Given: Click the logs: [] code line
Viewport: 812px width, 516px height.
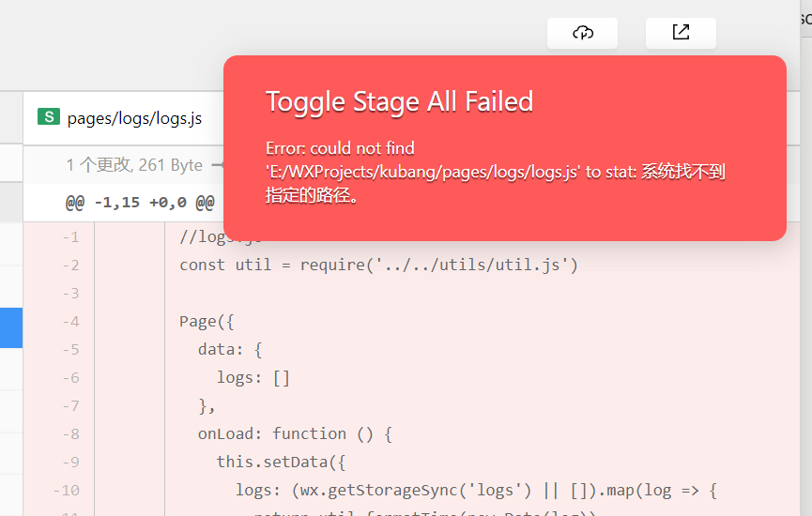Looking at the screenshot, I should click(253, 377).
